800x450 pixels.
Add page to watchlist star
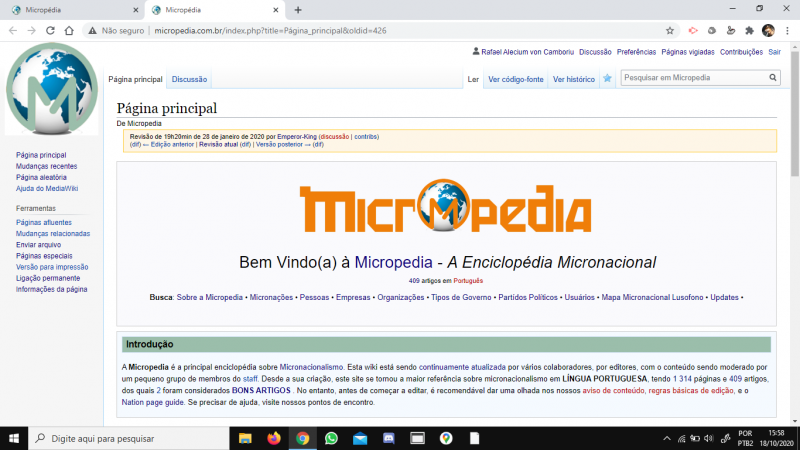607,79
